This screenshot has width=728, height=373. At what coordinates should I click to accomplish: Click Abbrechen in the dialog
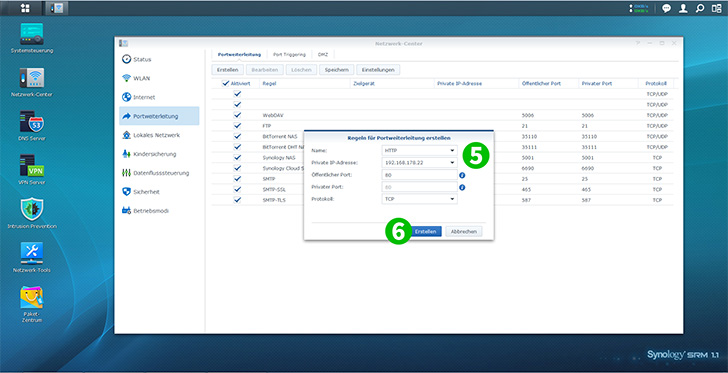point(464,231)
